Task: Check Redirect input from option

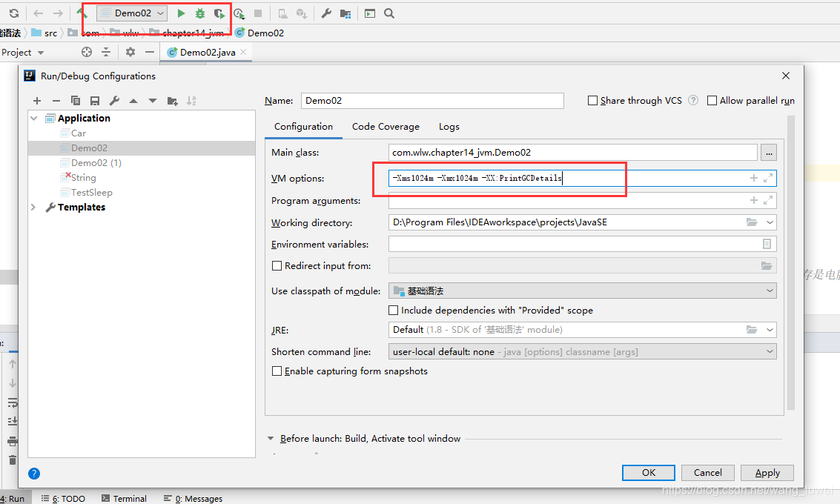Action: 277,265
